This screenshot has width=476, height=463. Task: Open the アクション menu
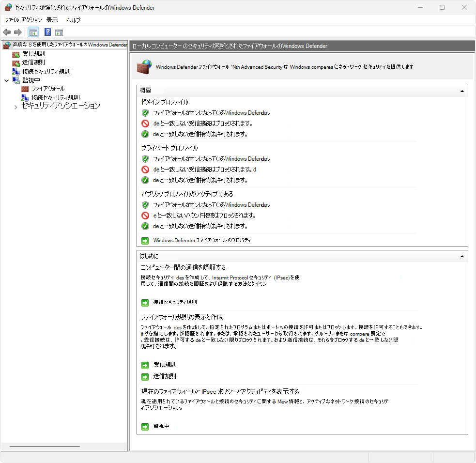(31, 20)
